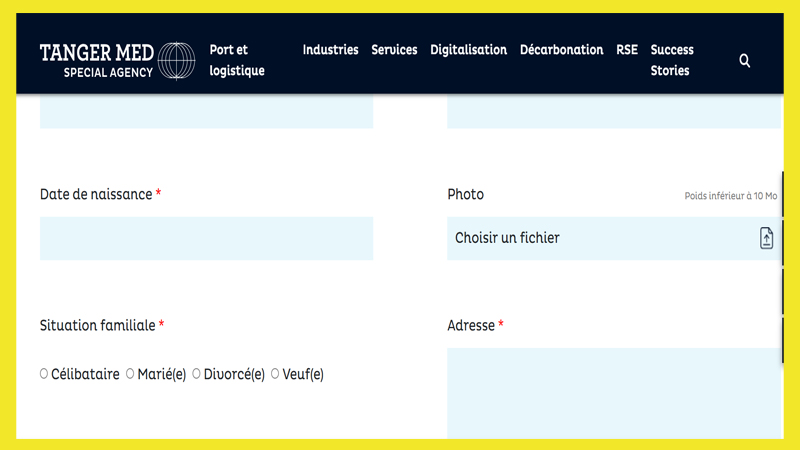Viewport: 800px width, 450px height.
Task: Click the RSE navigation link
Action: click(627, 50)
